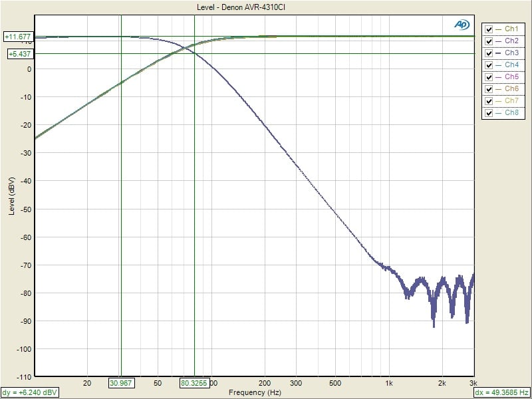532x399 pixels.
Task: Select the +5.437 horizontal cursor label
Action: [x=19, y=53]
